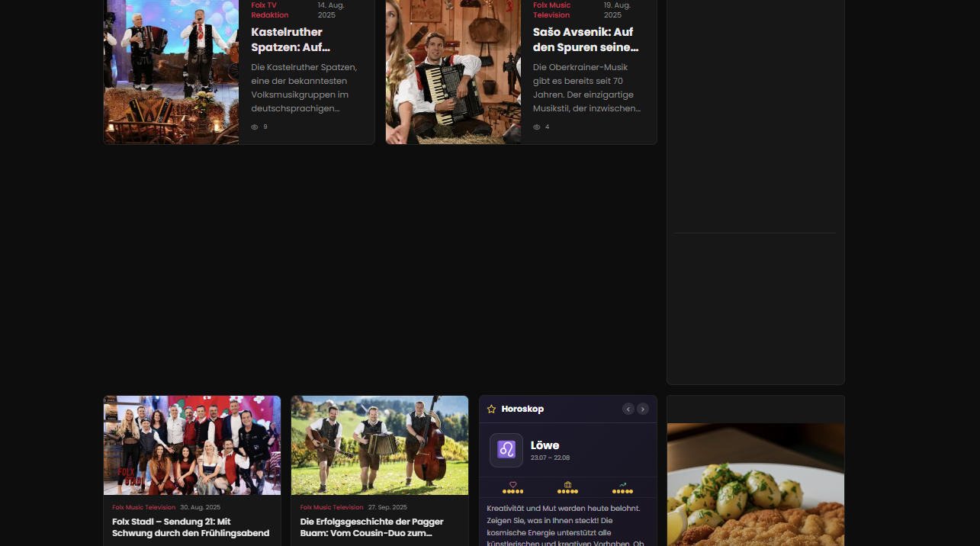The width and height of the screenshot is (980, 546).
Task: Click Folx Music Television author on Avsenik card
Action: [551, 10]
